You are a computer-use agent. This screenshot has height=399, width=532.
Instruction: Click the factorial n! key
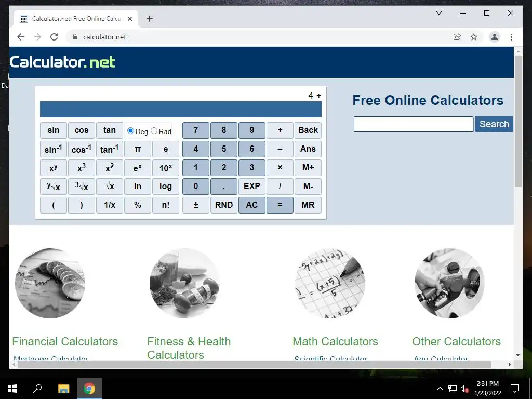[x=166, y=205]
